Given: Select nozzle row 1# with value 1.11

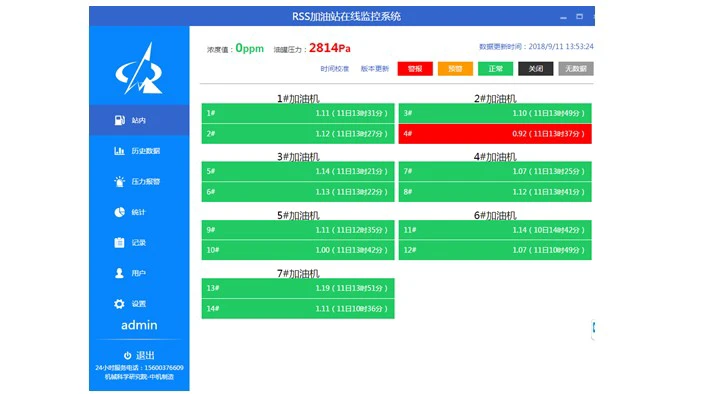Looking at the screenshot, I should (298, 113).
